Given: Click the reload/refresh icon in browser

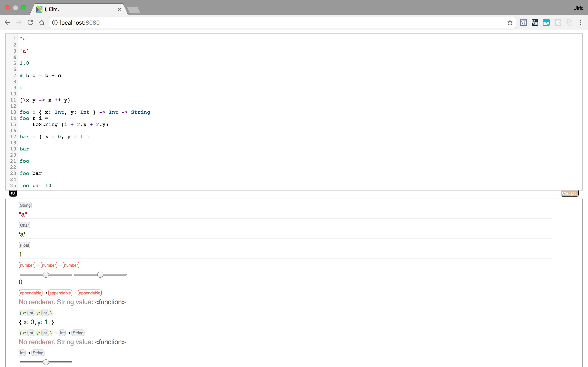Looking at the screenshot, I should 30,23.
